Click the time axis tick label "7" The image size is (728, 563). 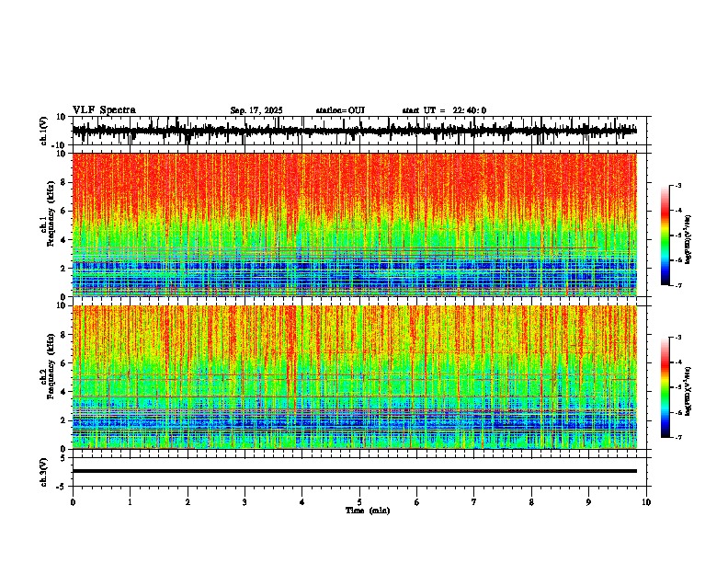474,502
